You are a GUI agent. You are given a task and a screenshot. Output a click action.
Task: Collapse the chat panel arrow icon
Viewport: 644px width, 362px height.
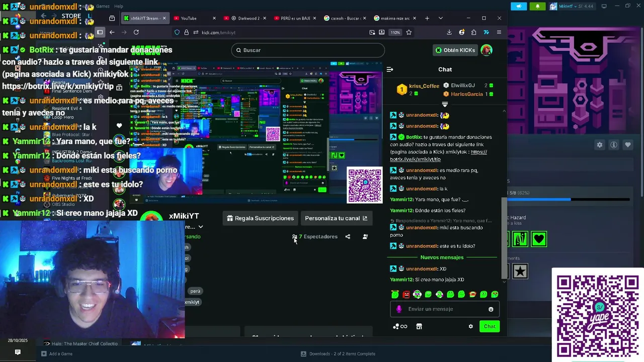pyautogui.click(x=390, y=69)
